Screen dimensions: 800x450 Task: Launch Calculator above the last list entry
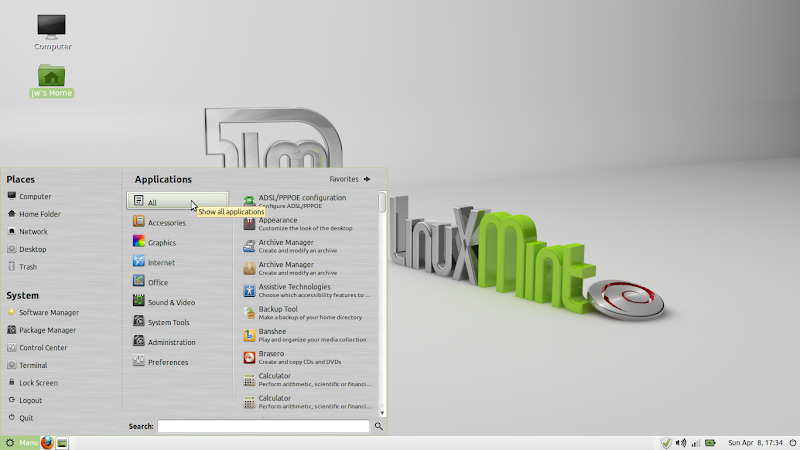point(308,380)
